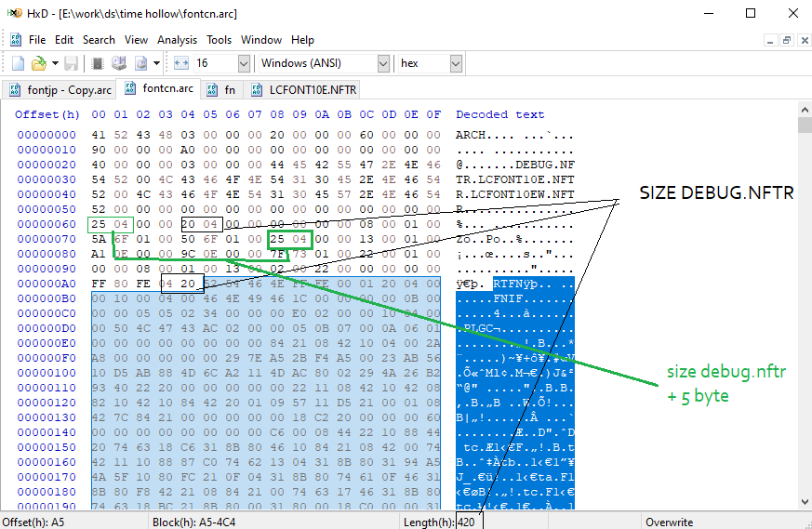Image resolution: width=812 pixels, height=529 pixels.
Task: Click the decoded text 'RTFN' in row 000000A0
Action: (x=508, y=284)
